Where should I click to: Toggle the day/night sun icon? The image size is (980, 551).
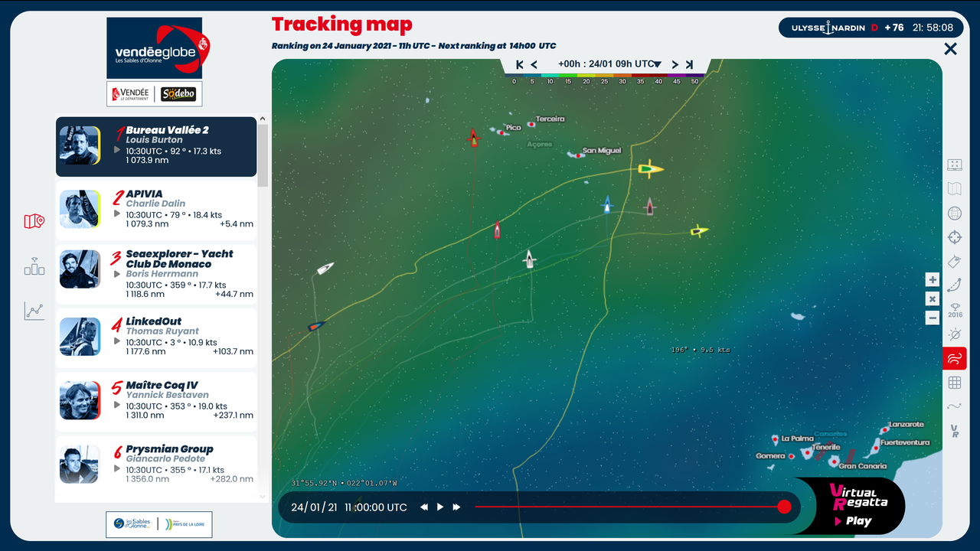[x=955, y=334]
